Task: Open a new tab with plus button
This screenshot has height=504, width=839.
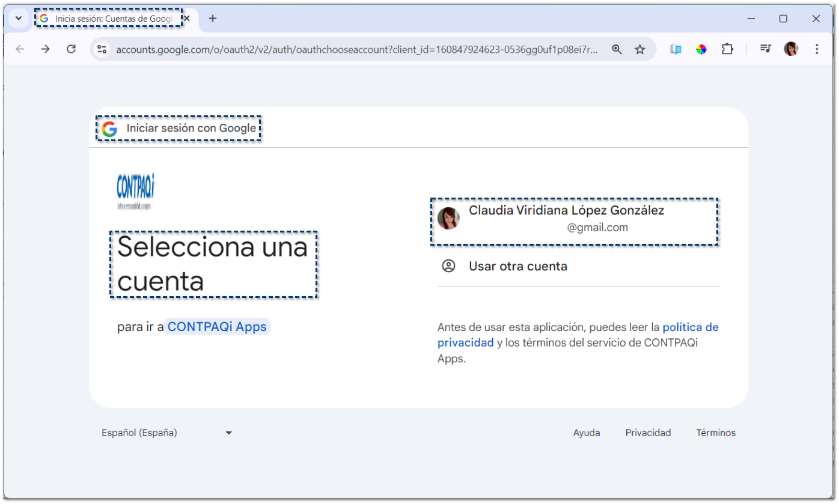Action: (x=212, y=19)
